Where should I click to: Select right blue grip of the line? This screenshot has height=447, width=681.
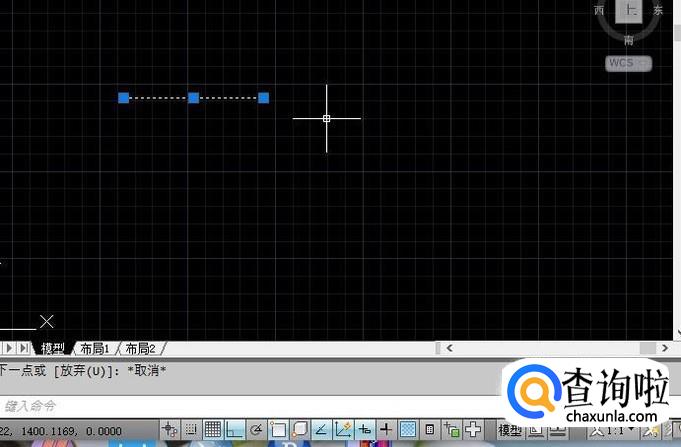(x=264, y=98)
